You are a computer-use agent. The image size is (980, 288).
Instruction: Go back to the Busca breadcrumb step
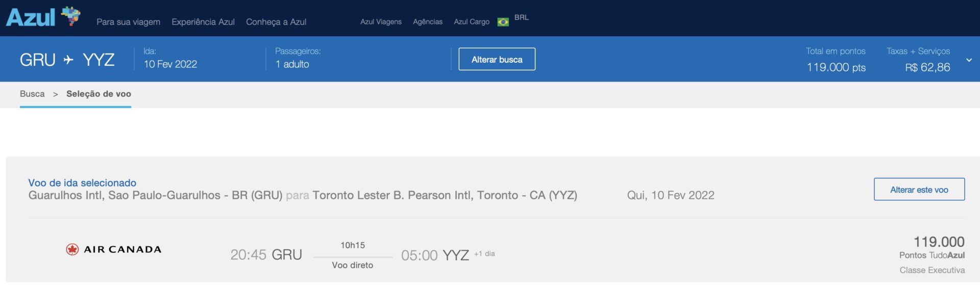click(x=32, y=94)
